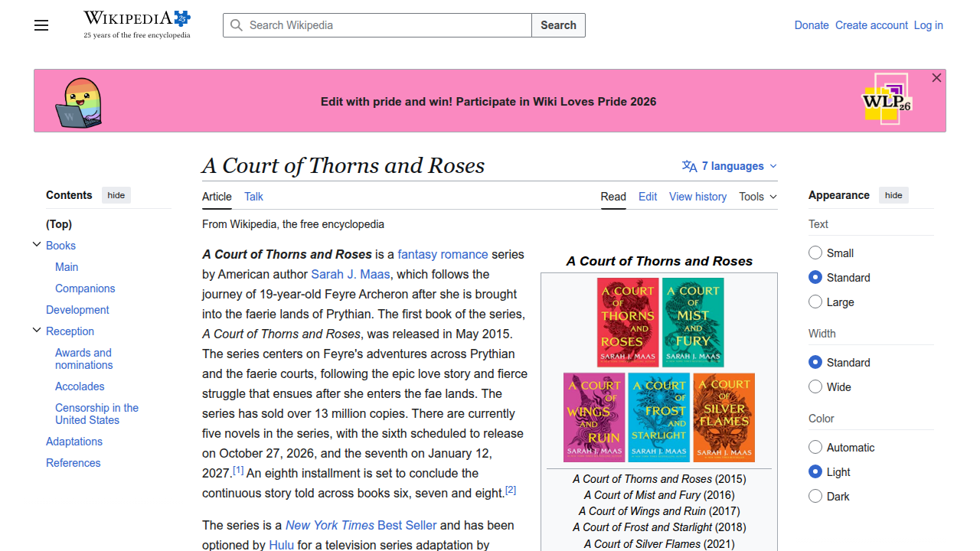Screen dimensions: 980x551
Task: Open the A Court of Mist and Fury cover
Action: pos(693,322)
